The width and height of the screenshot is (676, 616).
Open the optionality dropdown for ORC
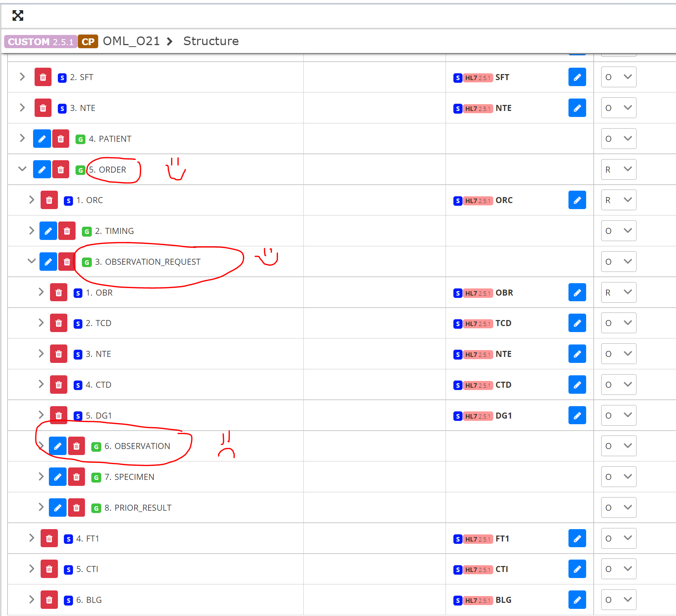618,200
